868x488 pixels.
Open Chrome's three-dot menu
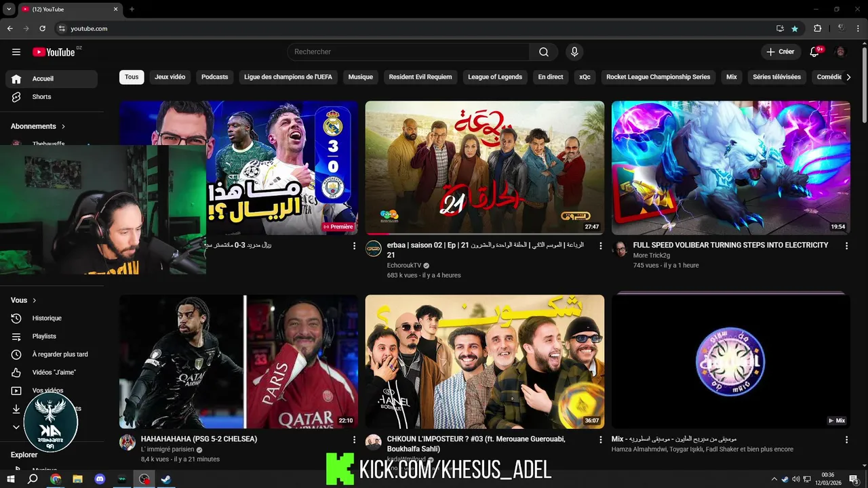click(x=857, y=28)
